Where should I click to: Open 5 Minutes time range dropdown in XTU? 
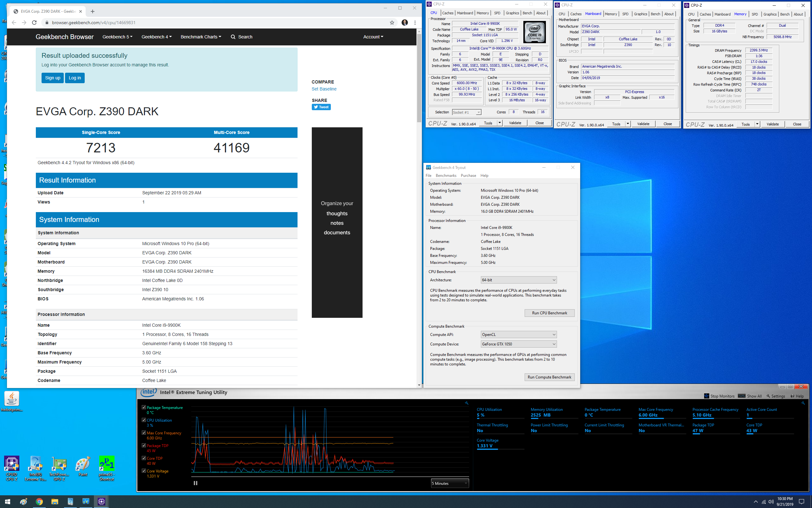pos(450,484)
